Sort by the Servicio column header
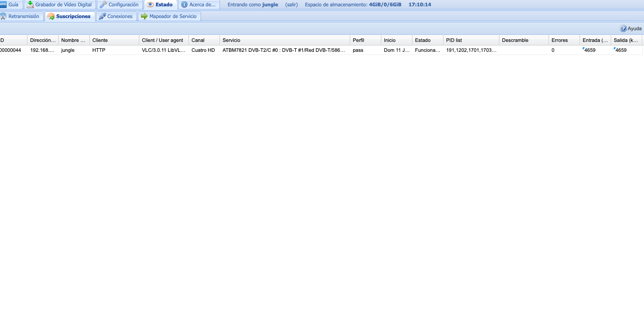The width and height of the screenshot is (644, 312). (284, 40)
